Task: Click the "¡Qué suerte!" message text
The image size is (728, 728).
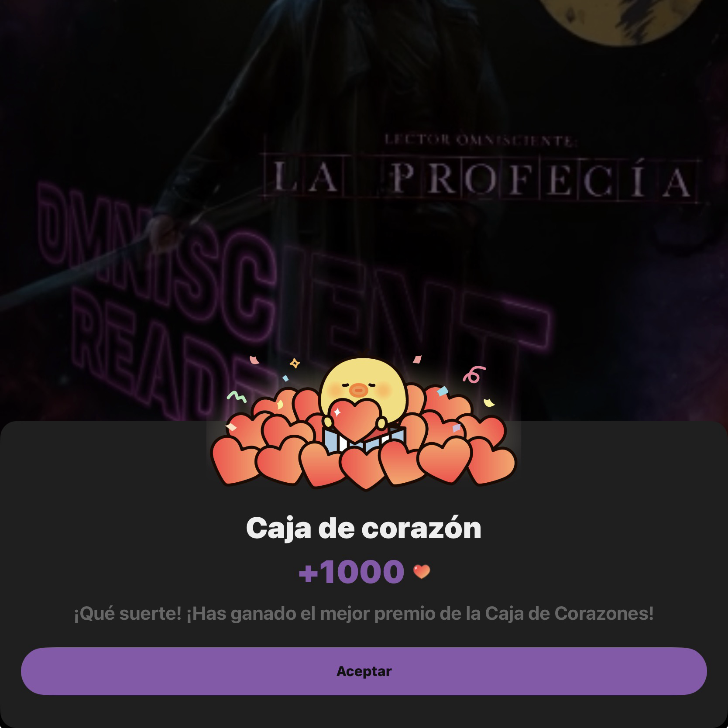Action: pos(127,613)
